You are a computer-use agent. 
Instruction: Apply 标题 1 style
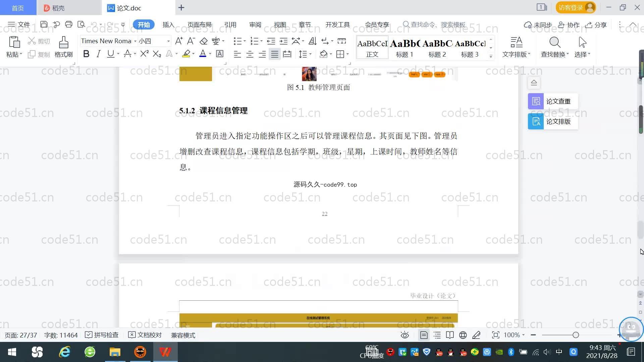click(405, 47)
